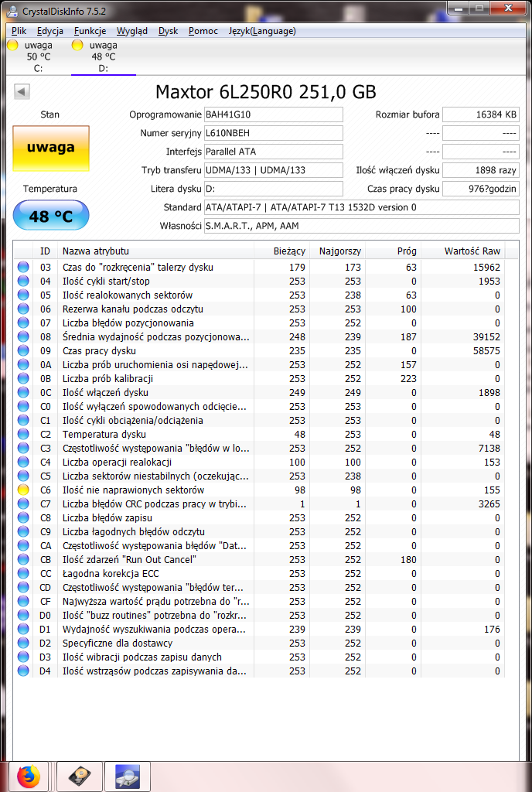Click the blue status icon for attribute C7
Screen dimensions: 532x792
pos(23,504)
